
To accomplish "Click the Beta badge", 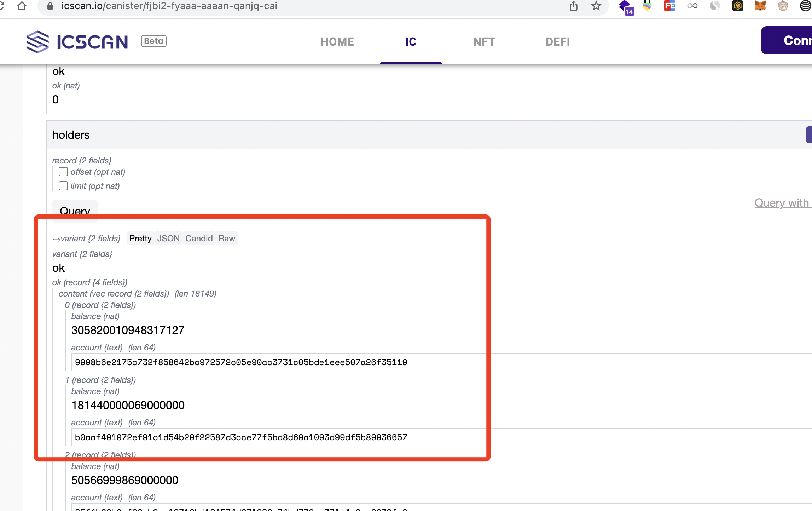I will 153,41.
